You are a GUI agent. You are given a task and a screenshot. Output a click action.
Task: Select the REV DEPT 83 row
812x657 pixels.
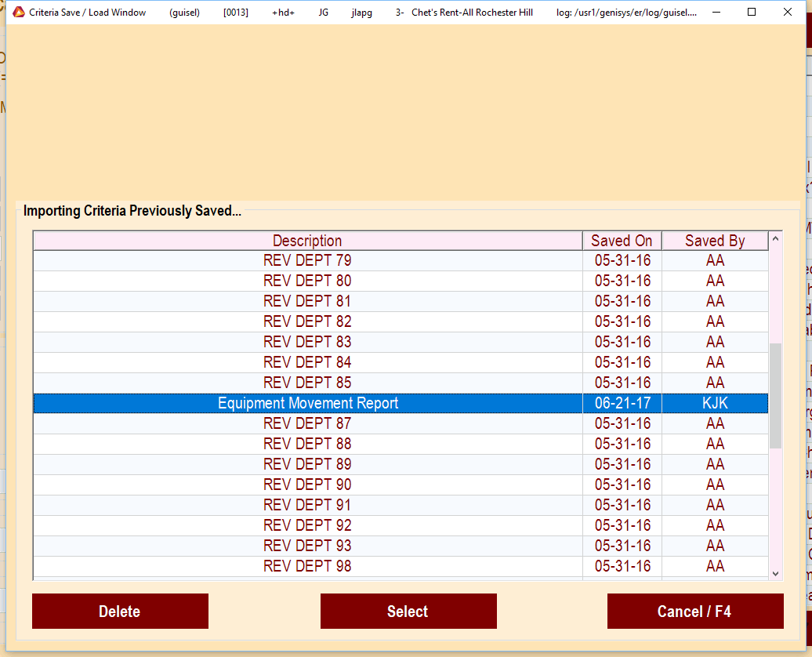401,342
